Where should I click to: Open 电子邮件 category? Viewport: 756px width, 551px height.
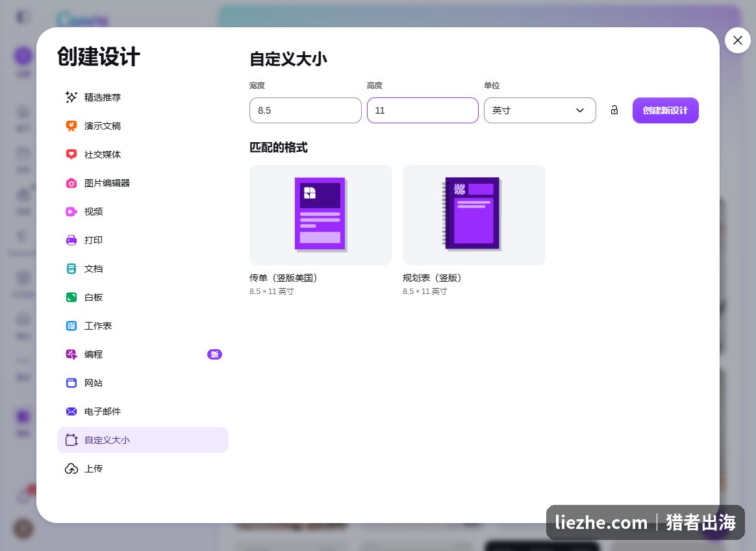pyautogui.click(x=143, y=411)
